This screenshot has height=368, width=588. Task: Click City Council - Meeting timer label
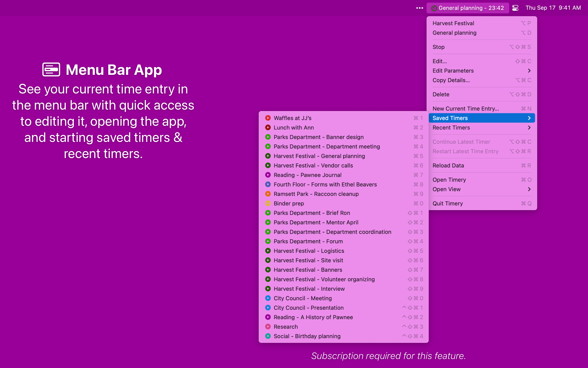pyautogui.click(x=303, y=298)
